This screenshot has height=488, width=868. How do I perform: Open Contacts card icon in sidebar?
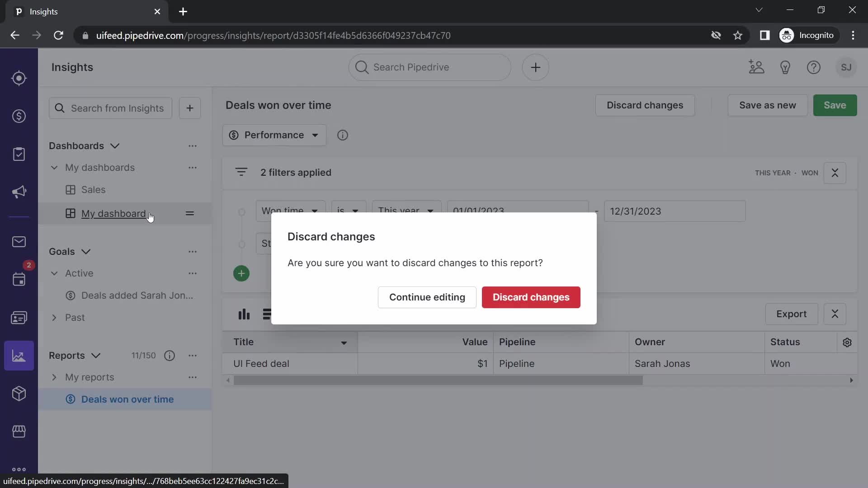tap(19, 318)
